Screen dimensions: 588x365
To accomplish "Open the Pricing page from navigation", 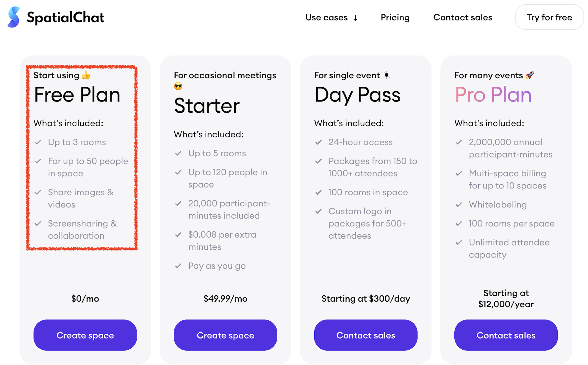I will (x=395, y=18).
